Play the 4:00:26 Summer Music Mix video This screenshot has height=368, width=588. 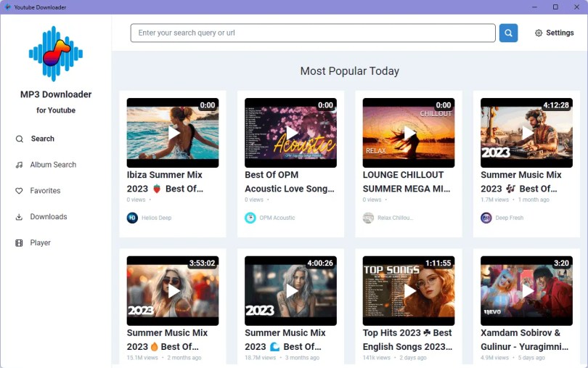pos(290,291)
